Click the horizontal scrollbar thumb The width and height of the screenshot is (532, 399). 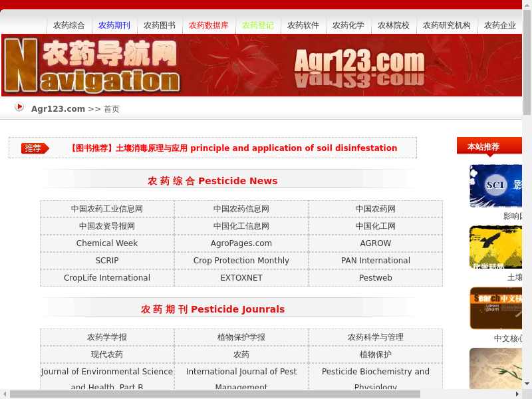[215, 394]
